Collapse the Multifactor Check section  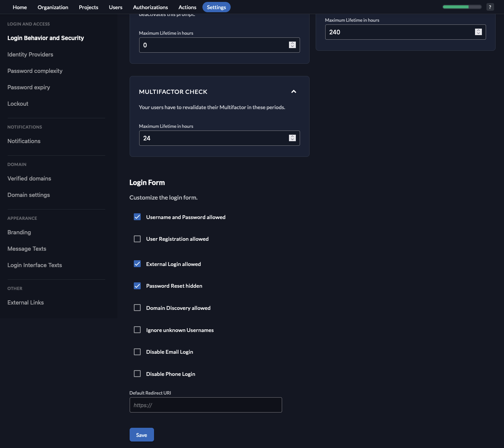[x=294, y=92]
